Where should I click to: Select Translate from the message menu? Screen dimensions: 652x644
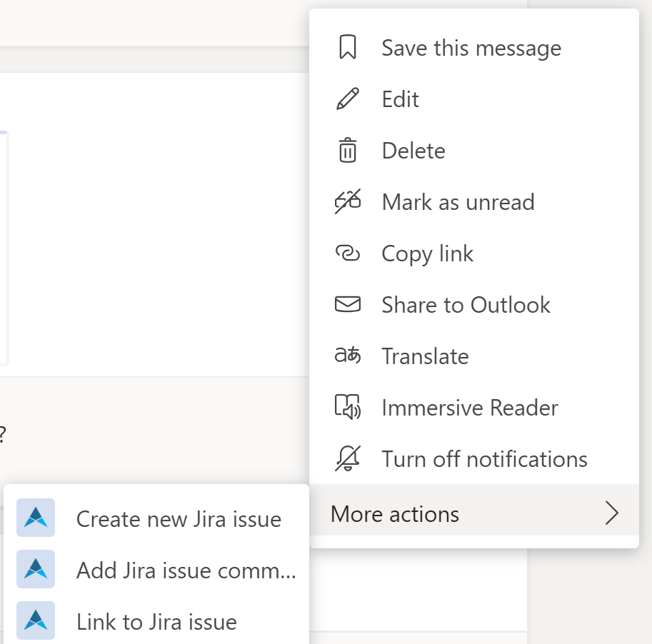(x=425, y=356)
